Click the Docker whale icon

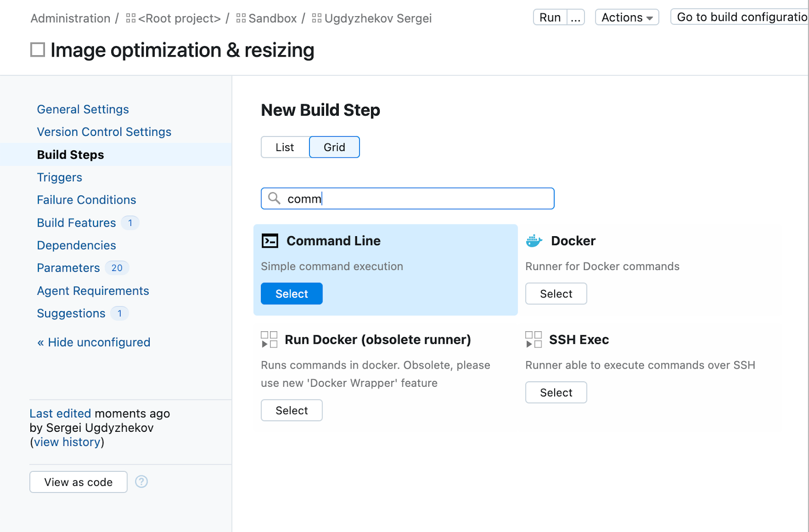point(534,241)
